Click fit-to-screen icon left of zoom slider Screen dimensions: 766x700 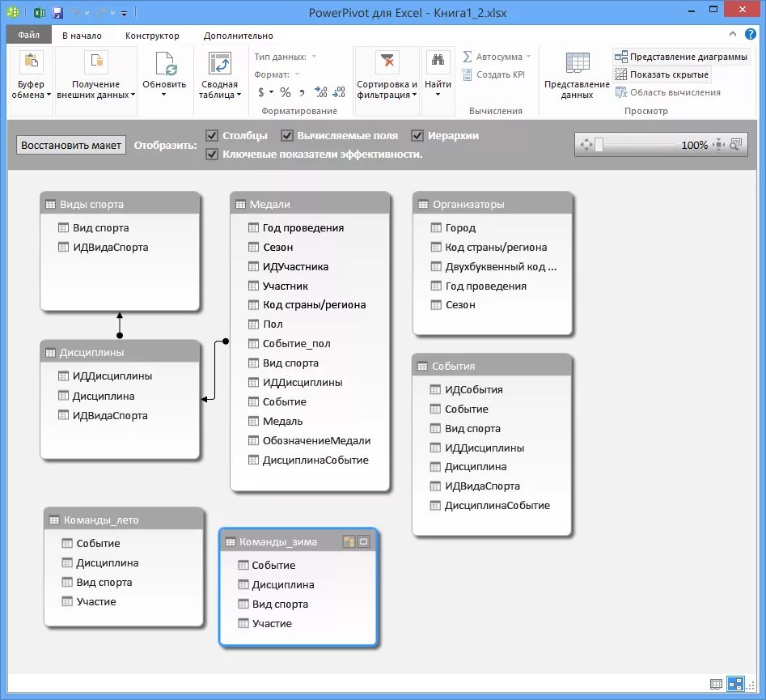tap(586, 145)
